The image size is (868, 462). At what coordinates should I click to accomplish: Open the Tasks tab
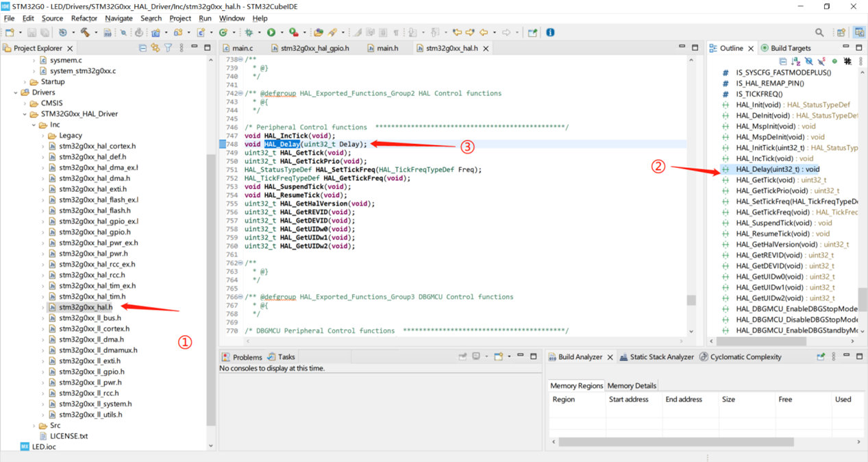click(282, 357)
